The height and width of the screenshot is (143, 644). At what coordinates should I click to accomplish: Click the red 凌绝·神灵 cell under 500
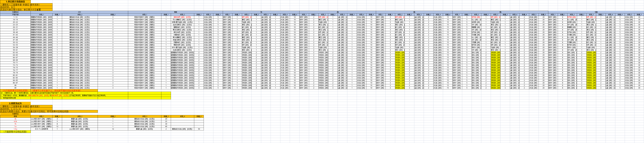tap(182, 17)
